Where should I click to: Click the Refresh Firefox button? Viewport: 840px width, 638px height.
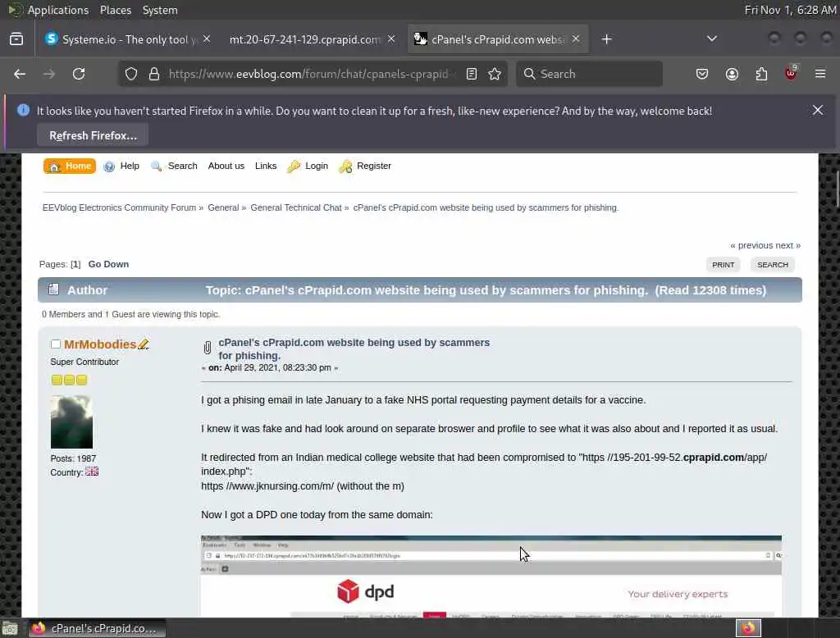(93, 135)
